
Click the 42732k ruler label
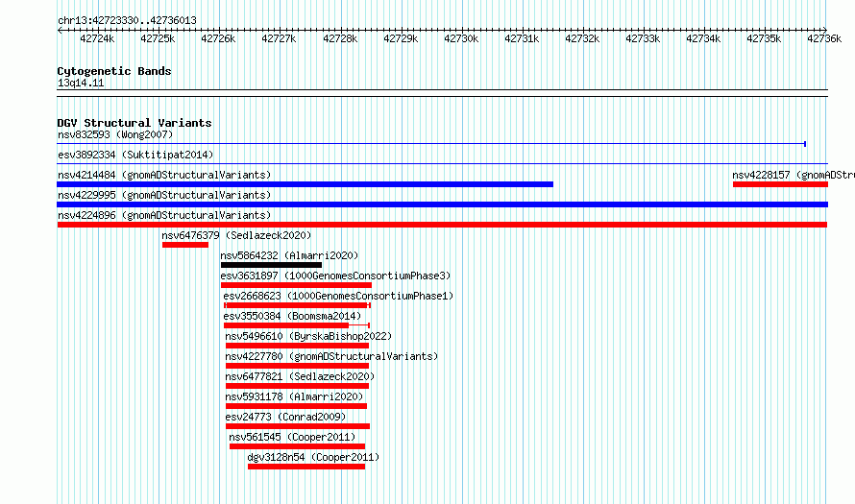click(x=582, y=38)
